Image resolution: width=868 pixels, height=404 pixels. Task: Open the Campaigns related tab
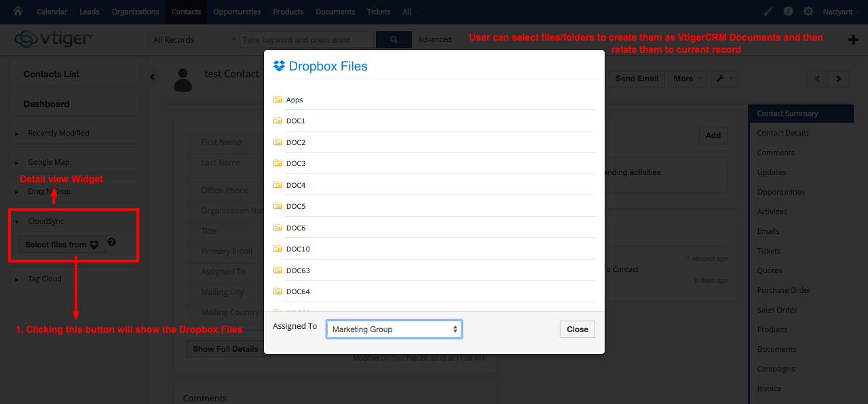(776, 369)
